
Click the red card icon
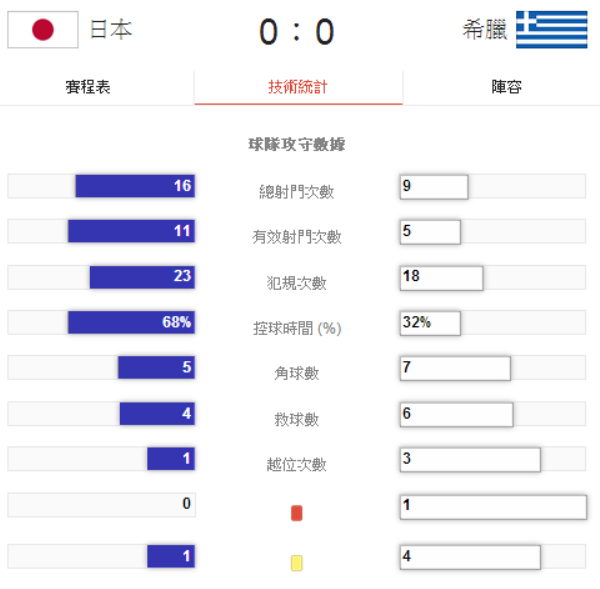tap(296, 513)
